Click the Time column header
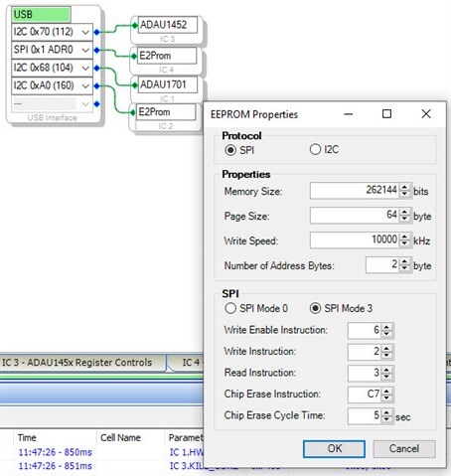 pos(27,437)
